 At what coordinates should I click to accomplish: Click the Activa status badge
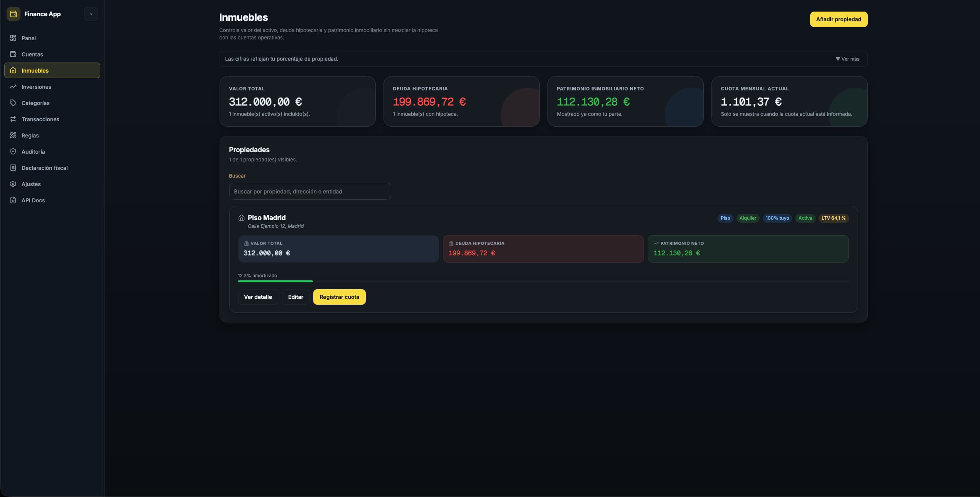pyautogui.click(x=805, y=218)
